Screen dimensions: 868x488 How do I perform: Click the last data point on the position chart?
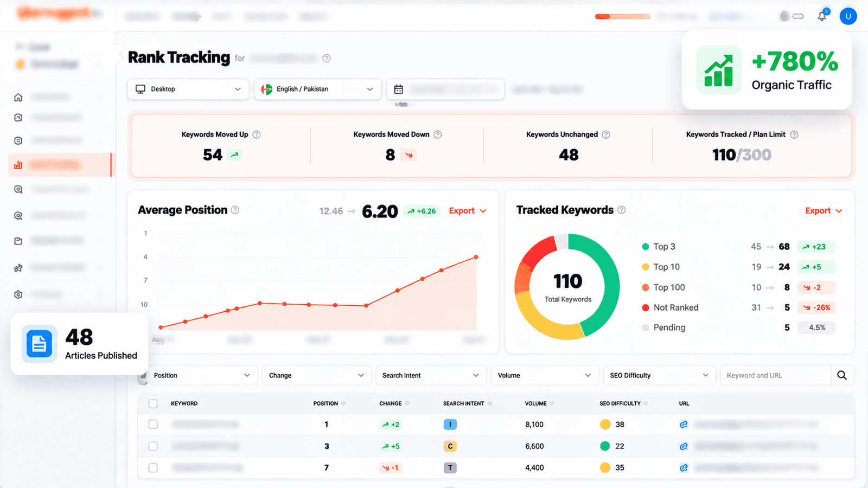tap(476, 257)
